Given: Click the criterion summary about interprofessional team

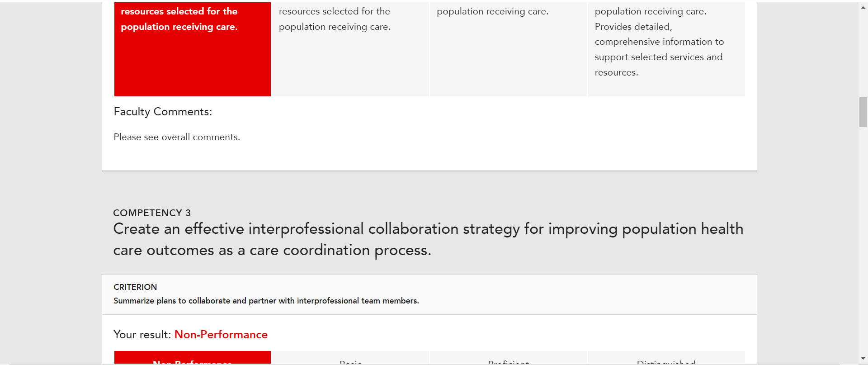Looking at the screenshot, I should pyautogui.click(x=266, y=301).
